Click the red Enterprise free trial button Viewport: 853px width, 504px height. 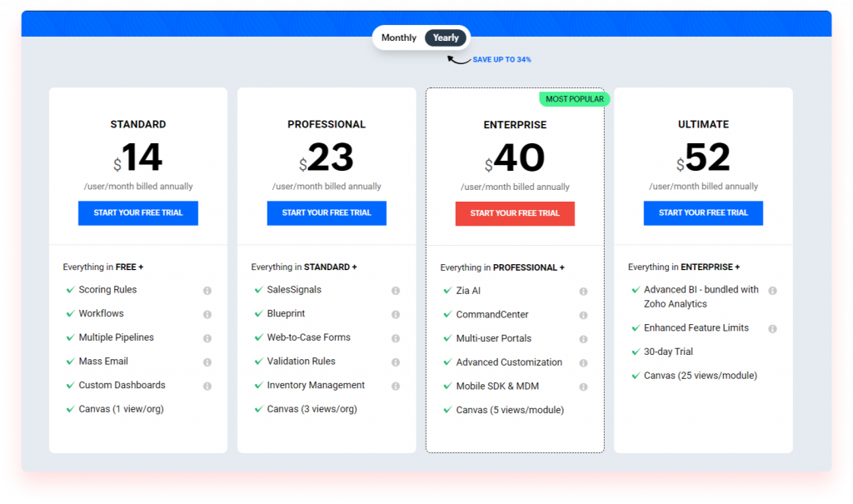[515, 213]
